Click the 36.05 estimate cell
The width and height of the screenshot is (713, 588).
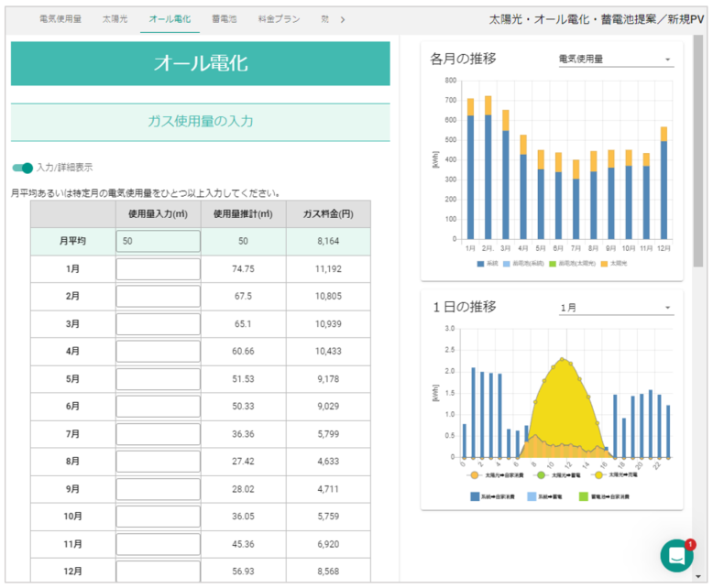243,517
